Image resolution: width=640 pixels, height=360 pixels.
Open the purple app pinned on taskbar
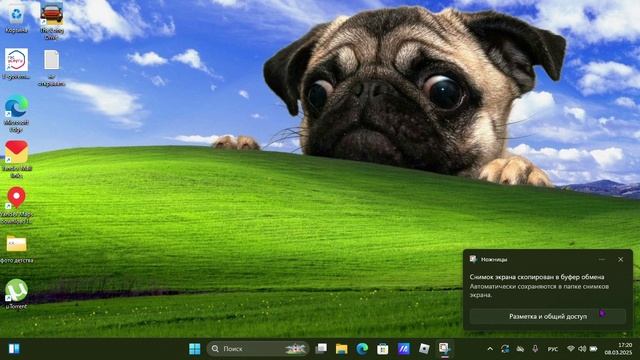tap(403, 349)
